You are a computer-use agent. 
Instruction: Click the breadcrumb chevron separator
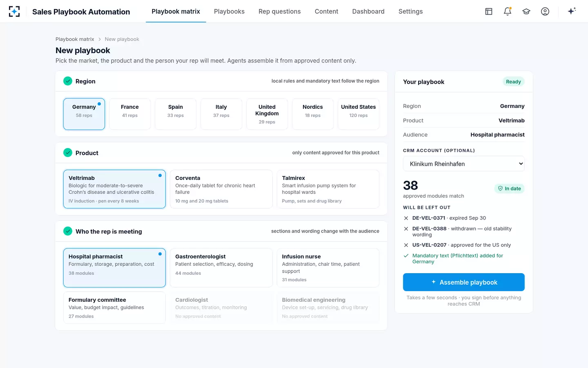coord(99,39)
